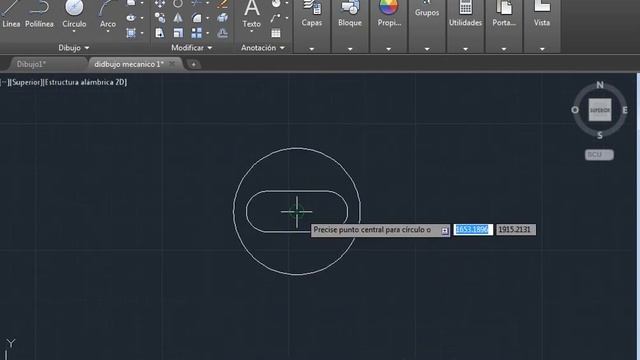Select the Scale tool
This screenshot has height=360, width=640.
[178, 33]
